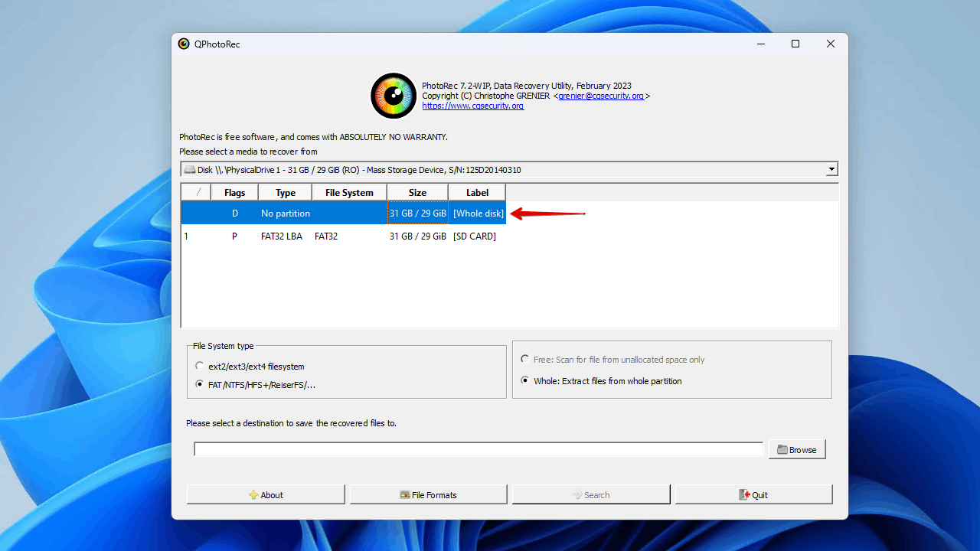Viewport: 980px width, 551px height.
Task: Click the destination path input field
Action: coord(479,449)
